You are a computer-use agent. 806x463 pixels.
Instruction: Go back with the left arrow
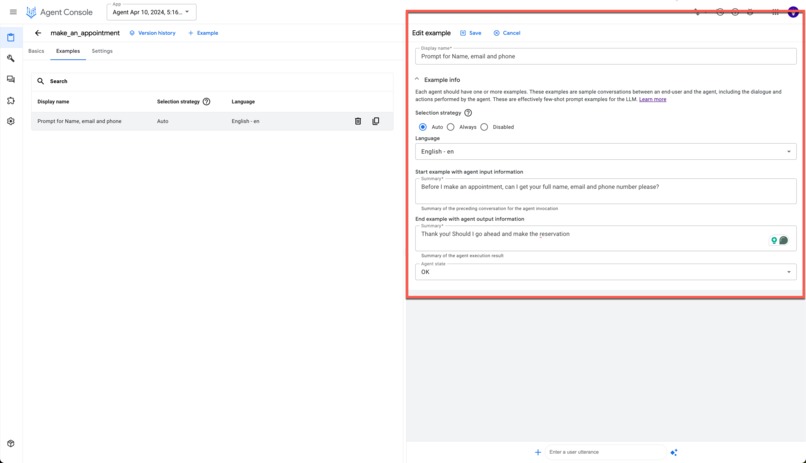(38, 33)
